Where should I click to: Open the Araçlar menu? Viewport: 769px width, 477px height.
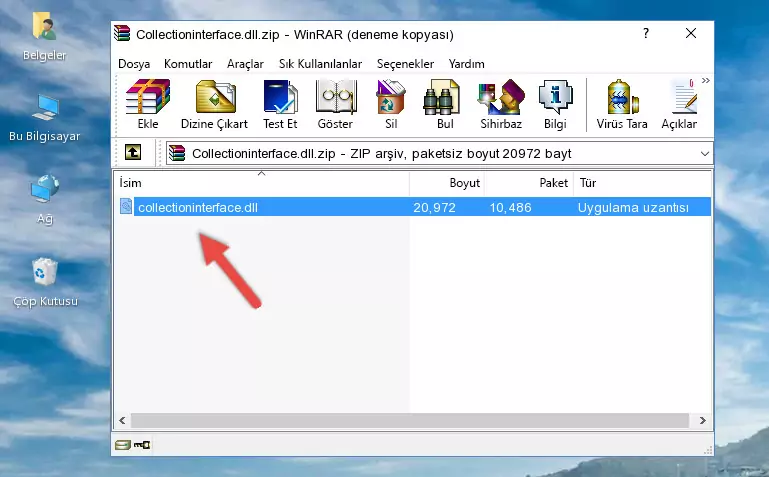coord(245,64)
